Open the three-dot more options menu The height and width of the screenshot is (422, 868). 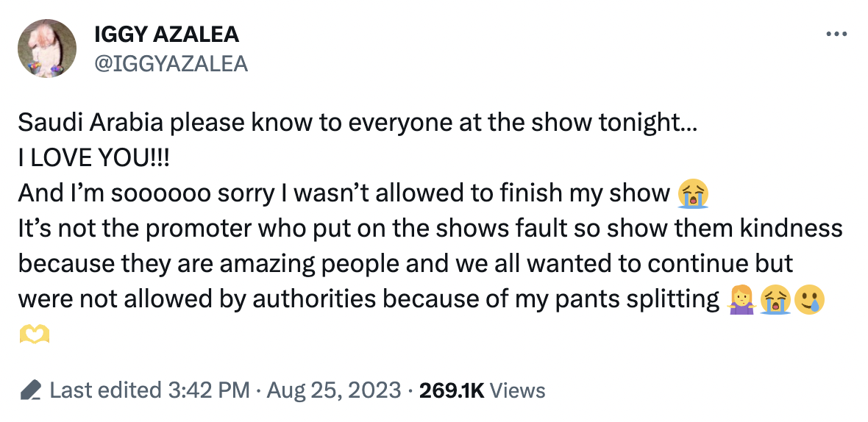pyautogui.click(x=836, y=35)
